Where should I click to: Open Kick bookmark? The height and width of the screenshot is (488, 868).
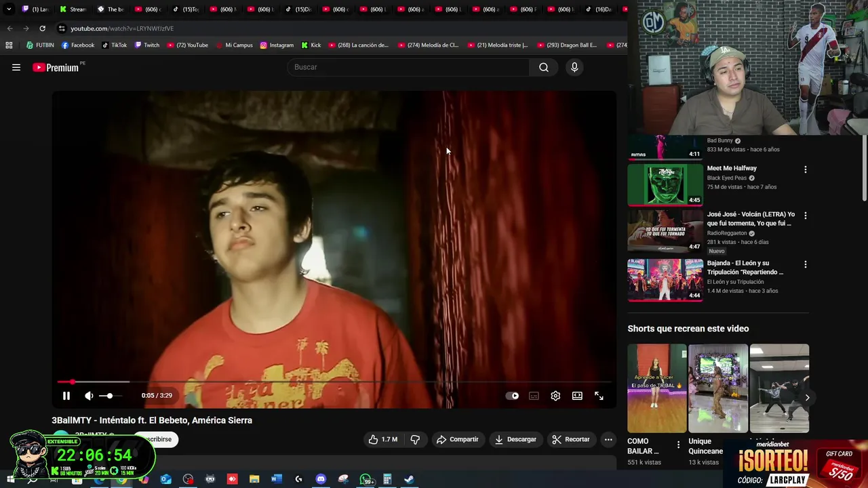tap(311, 45)
